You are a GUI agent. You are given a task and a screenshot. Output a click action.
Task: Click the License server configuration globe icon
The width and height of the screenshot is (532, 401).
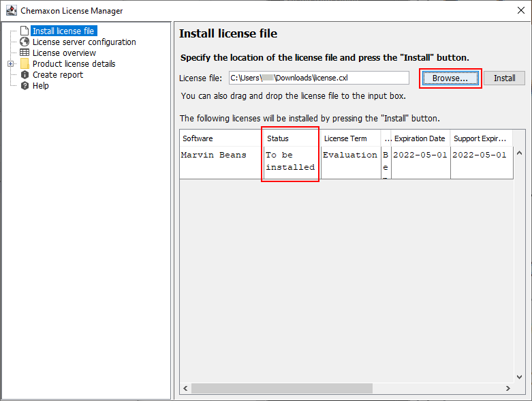click(x=25, y=42)
